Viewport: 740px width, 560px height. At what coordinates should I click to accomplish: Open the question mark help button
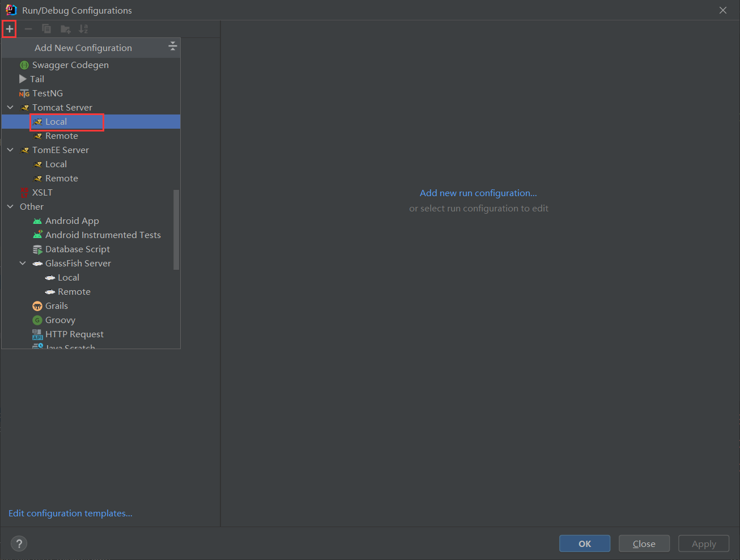tap(19, 544)
